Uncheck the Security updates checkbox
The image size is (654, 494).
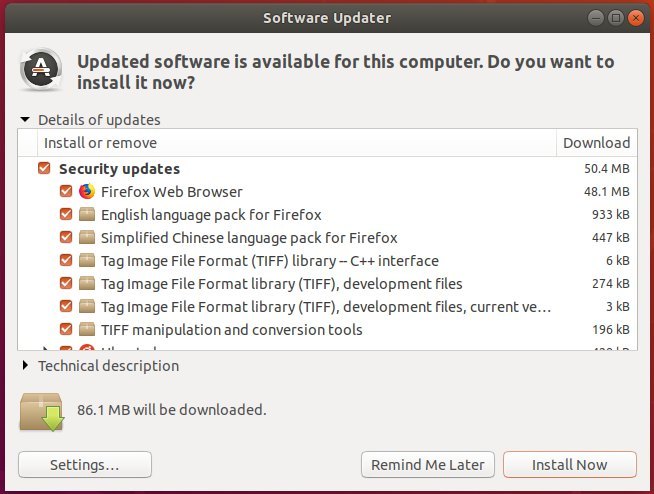(44, 168)
